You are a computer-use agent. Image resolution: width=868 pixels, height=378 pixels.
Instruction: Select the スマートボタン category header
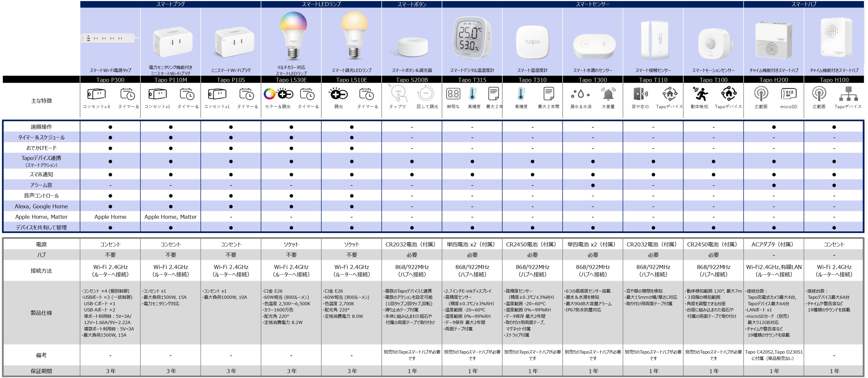(412, 4)
